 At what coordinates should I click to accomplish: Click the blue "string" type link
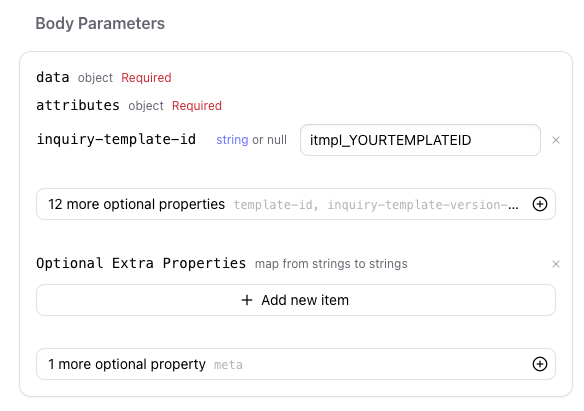point(232,140)
